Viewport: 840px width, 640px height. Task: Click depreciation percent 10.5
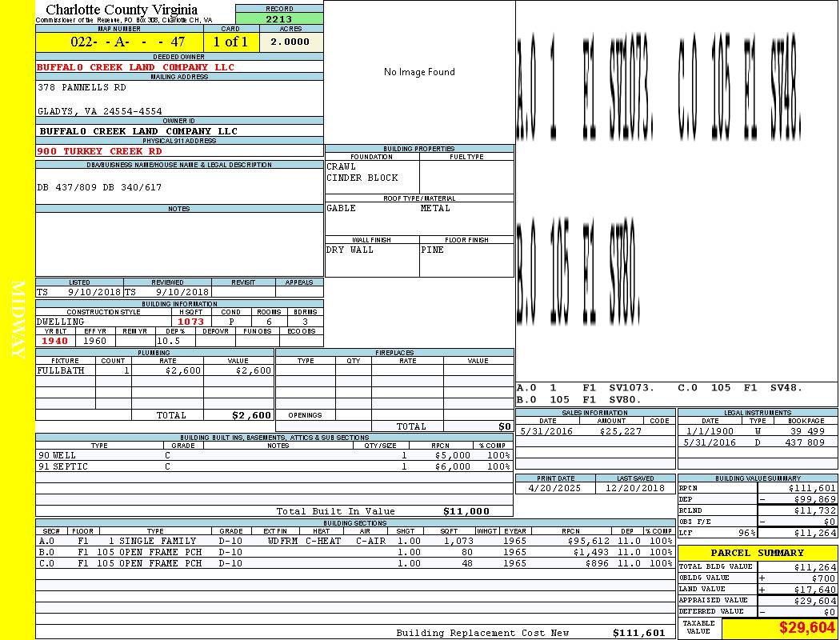click(x=168, y=341)
